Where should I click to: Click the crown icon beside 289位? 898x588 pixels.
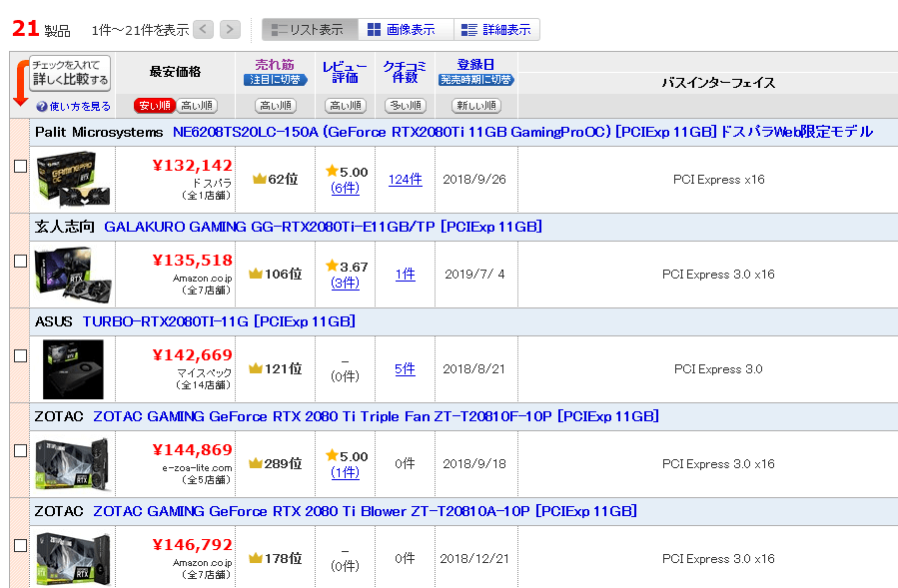256,464
